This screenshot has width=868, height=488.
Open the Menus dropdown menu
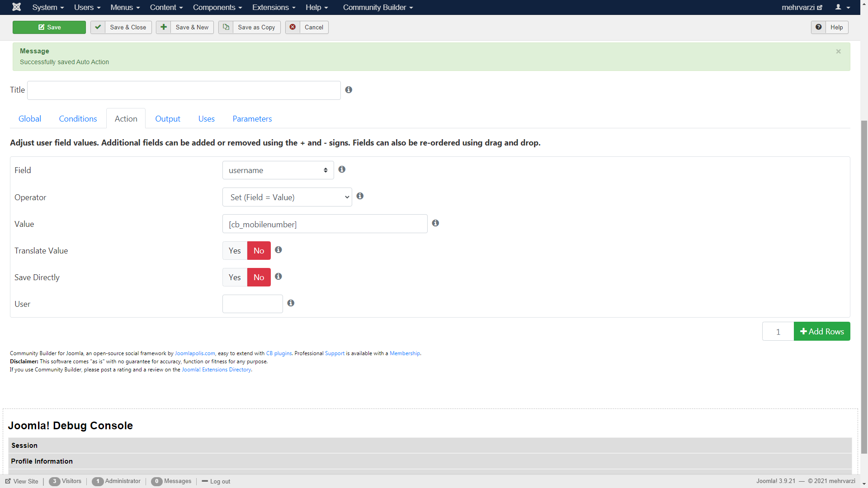(x=125, y=7)
